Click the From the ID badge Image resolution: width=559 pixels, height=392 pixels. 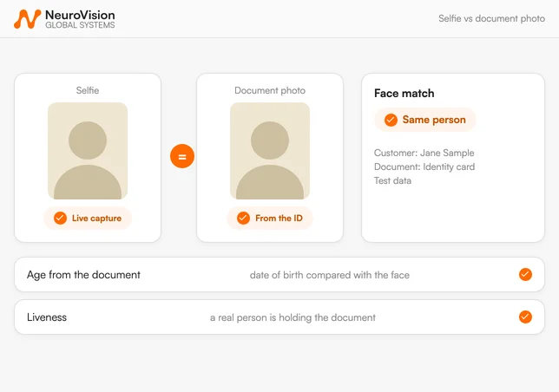[x=270, y=218]
